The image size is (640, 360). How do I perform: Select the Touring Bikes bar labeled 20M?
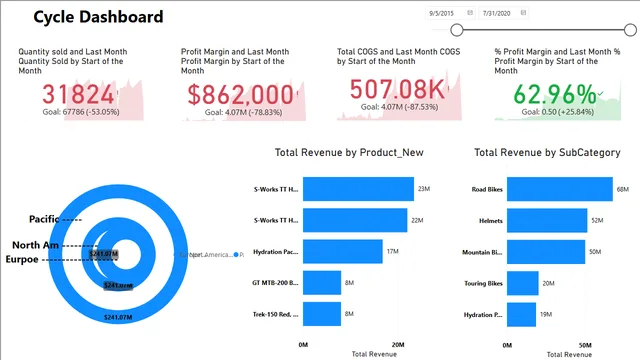pyautogui.click(x=523, y=283)
